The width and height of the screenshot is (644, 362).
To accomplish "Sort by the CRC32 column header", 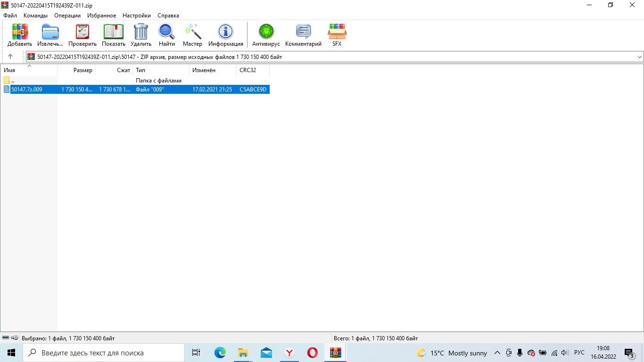I will pos(248,70).
